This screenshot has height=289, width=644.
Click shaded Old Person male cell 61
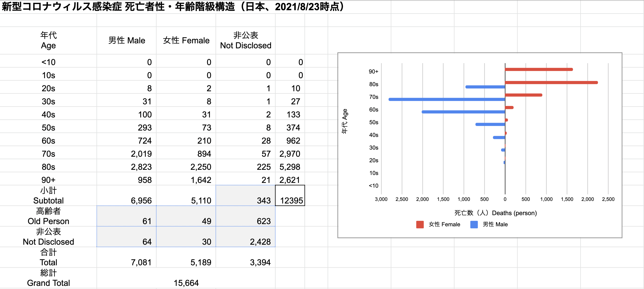coord(127,216)
